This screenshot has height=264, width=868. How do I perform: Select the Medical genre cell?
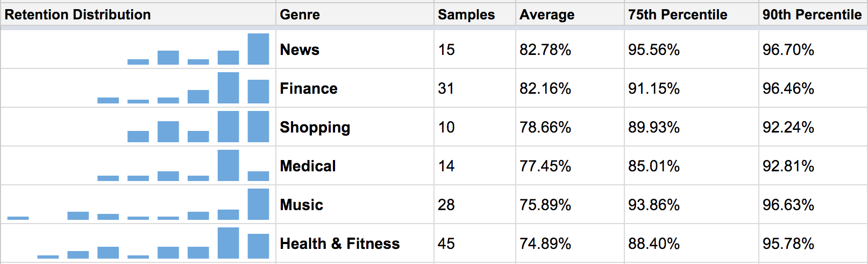pyautogui.click(x=308, y=166)
